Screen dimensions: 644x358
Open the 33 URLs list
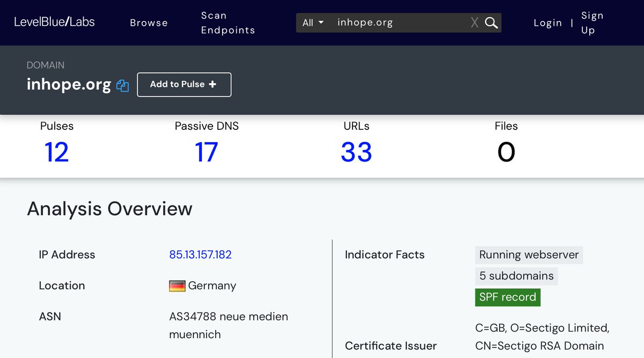pyautogui.click(x=356, y=152)
